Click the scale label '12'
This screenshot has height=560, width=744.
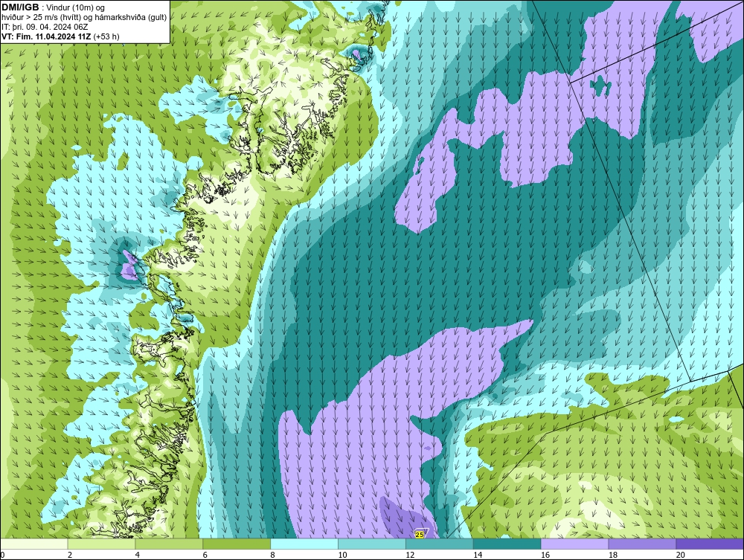(x=410, y=555)
